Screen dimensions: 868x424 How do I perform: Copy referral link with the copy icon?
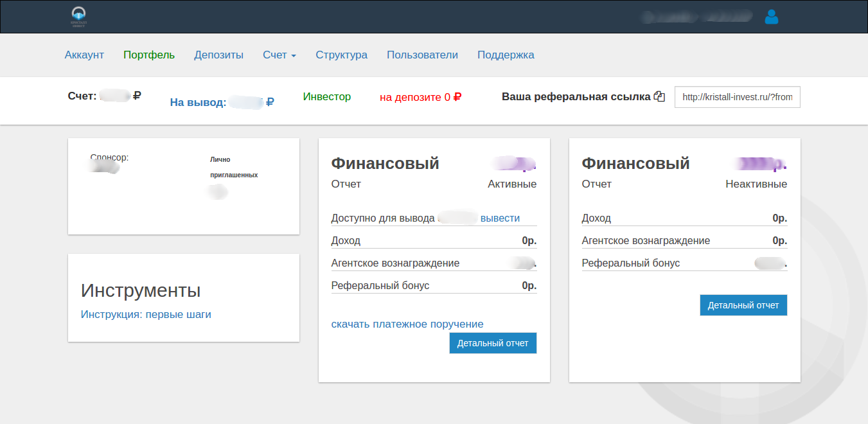[659, 97]
